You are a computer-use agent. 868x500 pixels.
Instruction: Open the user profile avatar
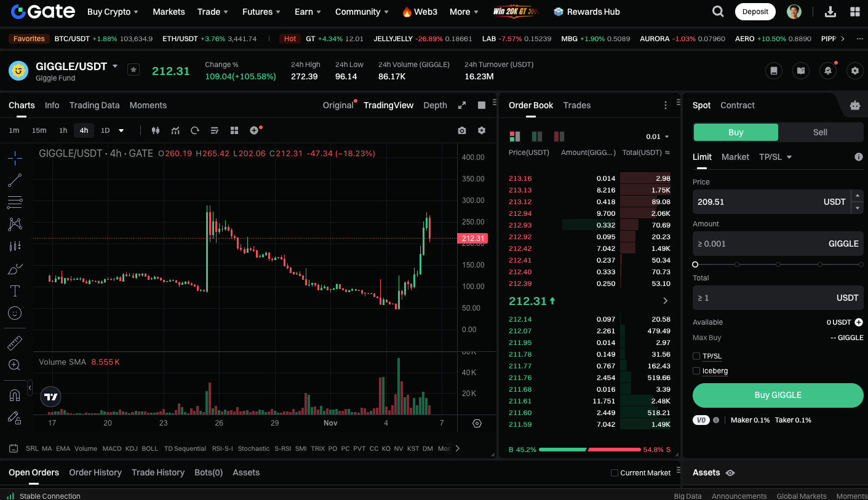[794, 12]
